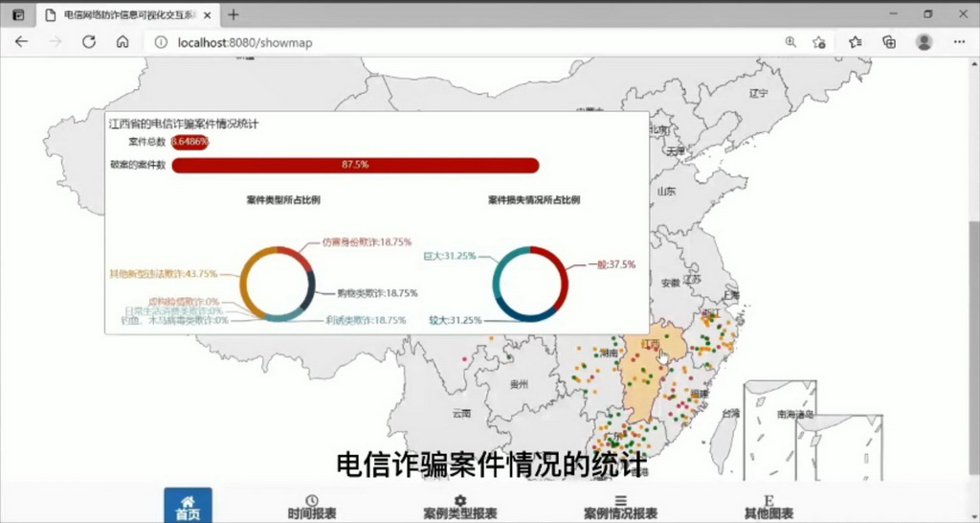The image size is (980, 523).
Task: Click the tab actions icon at far left
Action: tap(18, 15)
